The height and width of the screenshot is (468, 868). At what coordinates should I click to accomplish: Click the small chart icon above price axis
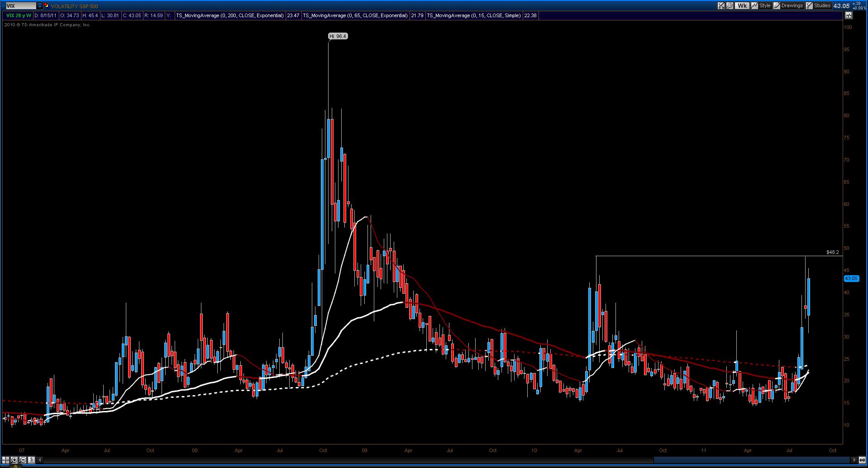click(x=849, y=15)
